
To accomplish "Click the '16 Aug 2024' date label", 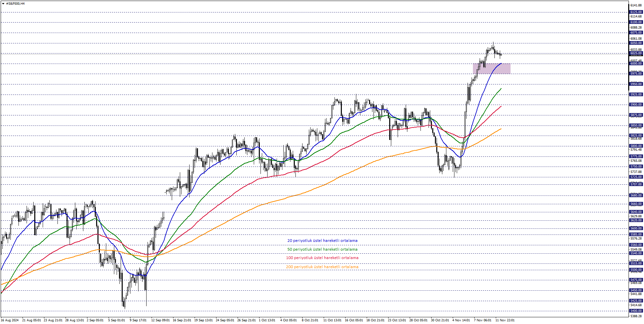I will 10,320.
